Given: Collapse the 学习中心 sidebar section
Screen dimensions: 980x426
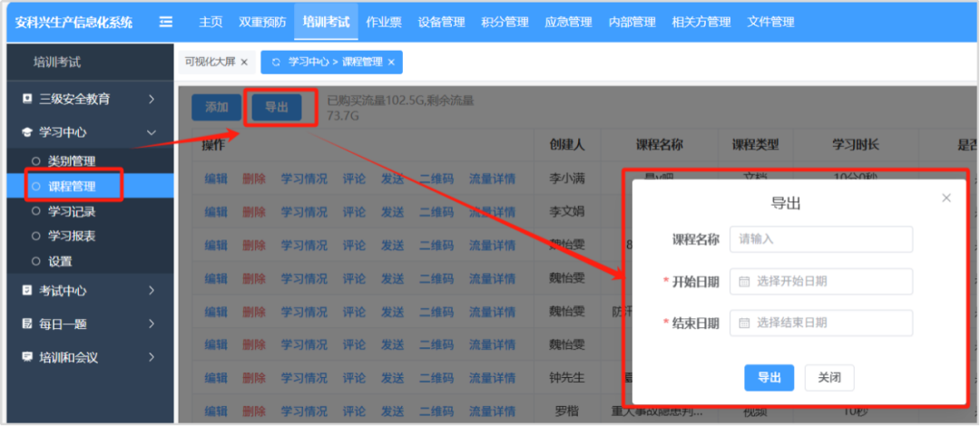Looking at the screenshot, I should coord(152,132).
